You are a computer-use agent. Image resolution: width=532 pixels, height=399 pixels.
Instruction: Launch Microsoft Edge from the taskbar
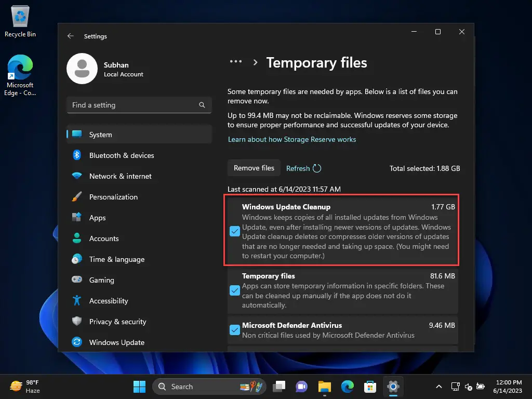click(x=348, y=387)
